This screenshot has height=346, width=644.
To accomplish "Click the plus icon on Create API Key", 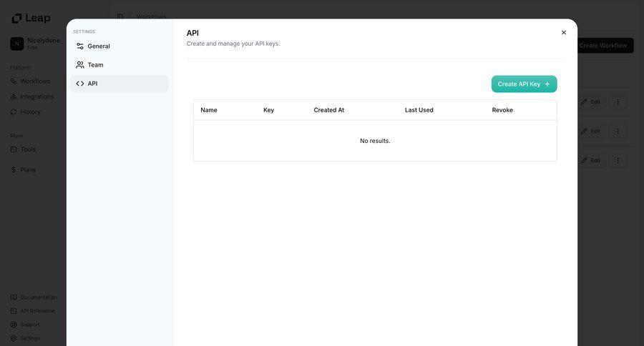I will pos(547,84).
